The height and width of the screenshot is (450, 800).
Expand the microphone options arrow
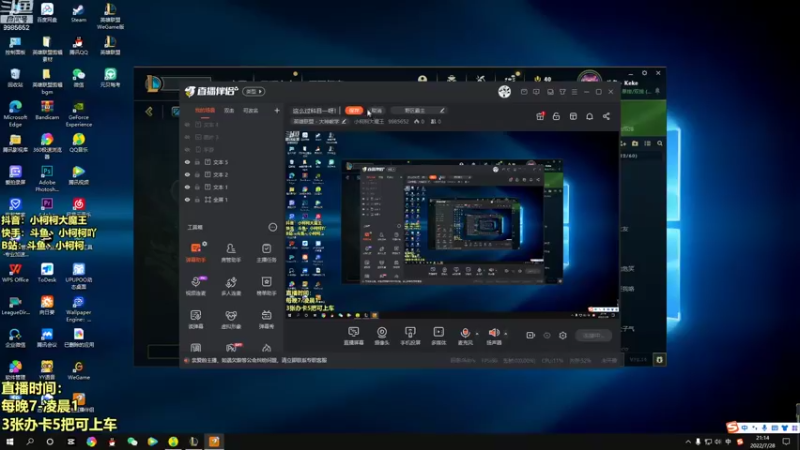coord(477,334)
